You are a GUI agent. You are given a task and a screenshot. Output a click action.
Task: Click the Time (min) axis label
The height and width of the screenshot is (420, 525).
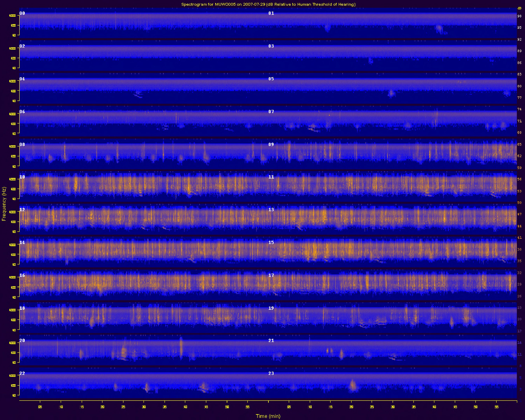[x=268, y=416]
